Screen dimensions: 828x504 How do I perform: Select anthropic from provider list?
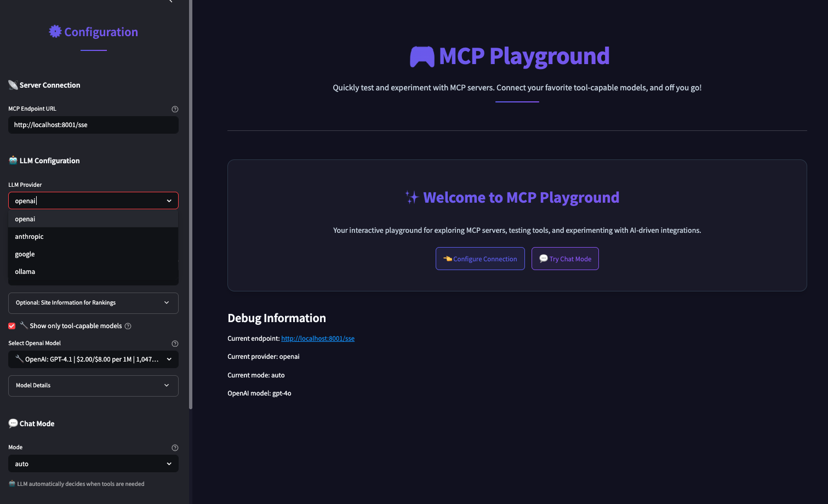click(x=93, y=236)
